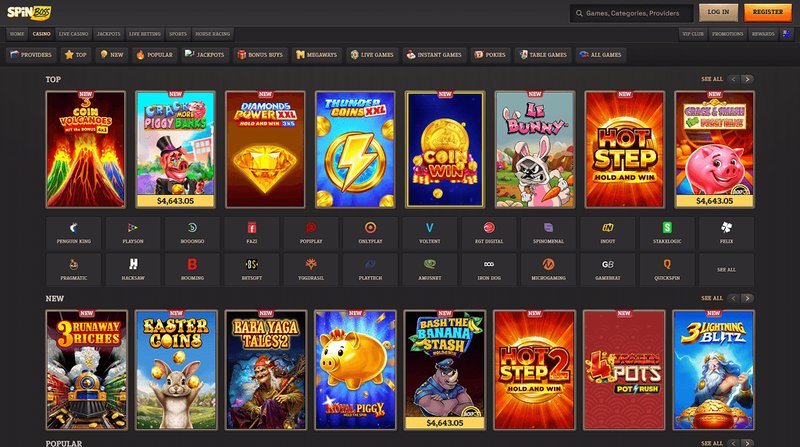Switch to the Live Casino tab
This screenshot has height=447, width=800.
(73, 34)
